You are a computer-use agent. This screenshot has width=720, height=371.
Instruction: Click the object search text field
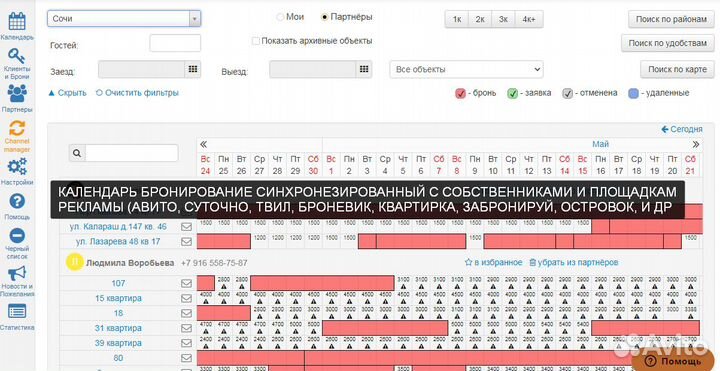[x=131, y=153]
